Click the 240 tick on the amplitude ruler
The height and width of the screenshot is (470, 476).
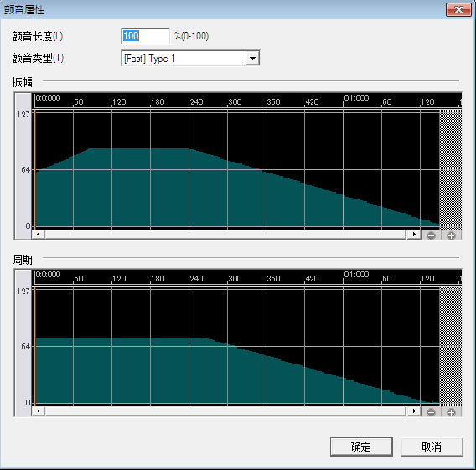coord(196,102)
